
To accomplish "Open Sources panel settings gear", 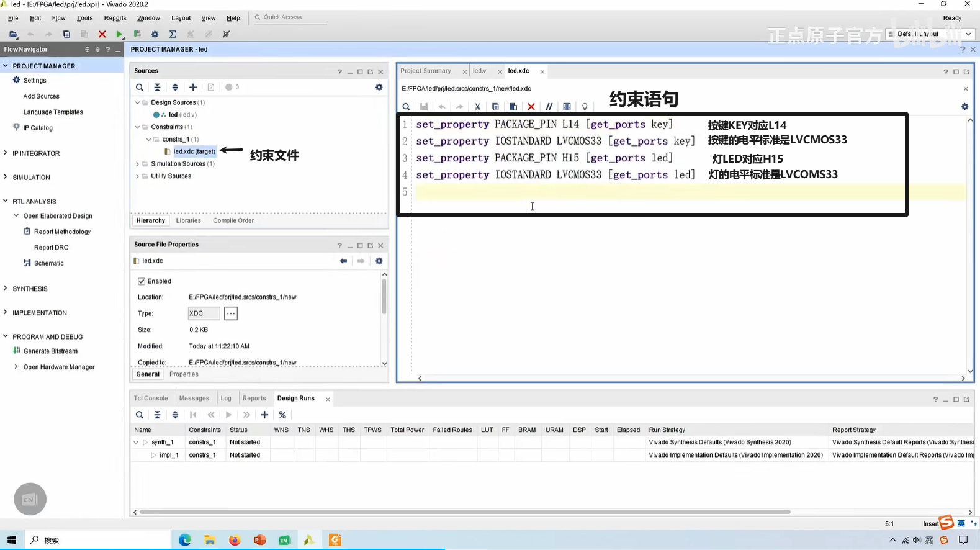I will (x=379, y=88).
